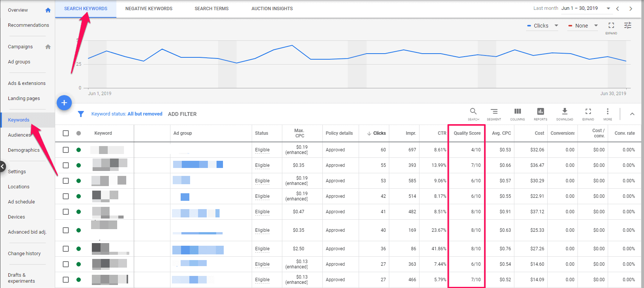The image size is (644, 288).
Task: Click the $0.47 Max. CPC cell
Action: [x=299, y=212]
